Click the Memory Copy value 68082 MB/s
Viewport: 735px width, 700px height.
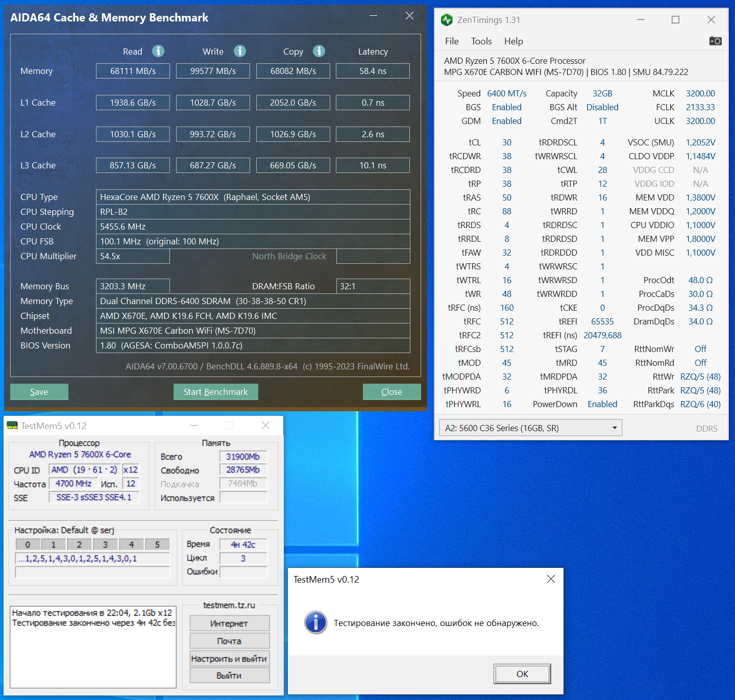point(293,71)
